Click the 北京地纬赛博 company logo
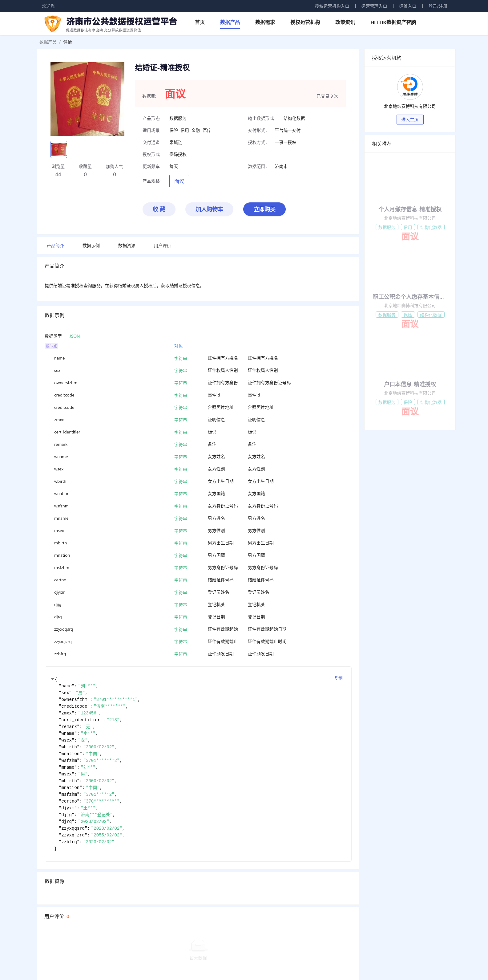The width and height of the screenshot is (488, 980). point(410,86)
